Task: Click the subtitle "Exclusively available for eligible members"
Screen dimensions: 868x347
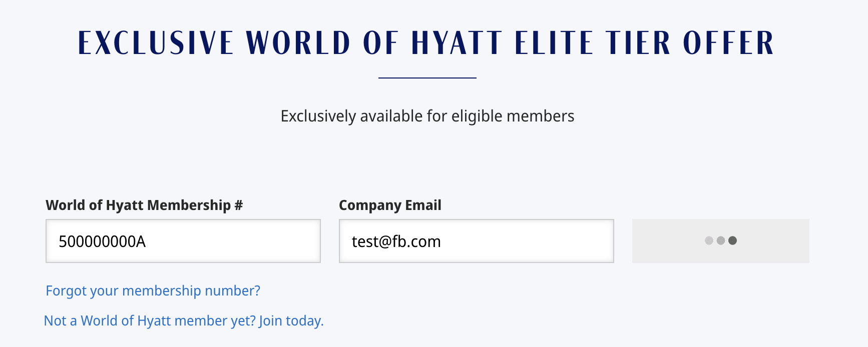Action: (x=427, y=116)
